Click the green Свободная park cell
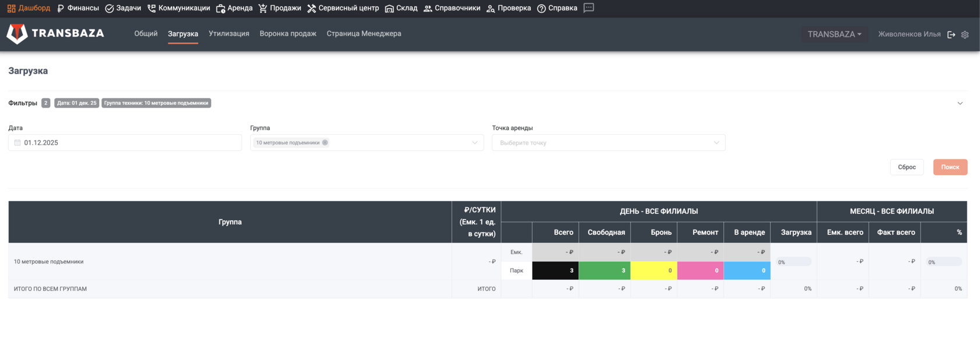The image size is (980, 351). point(604,270)
